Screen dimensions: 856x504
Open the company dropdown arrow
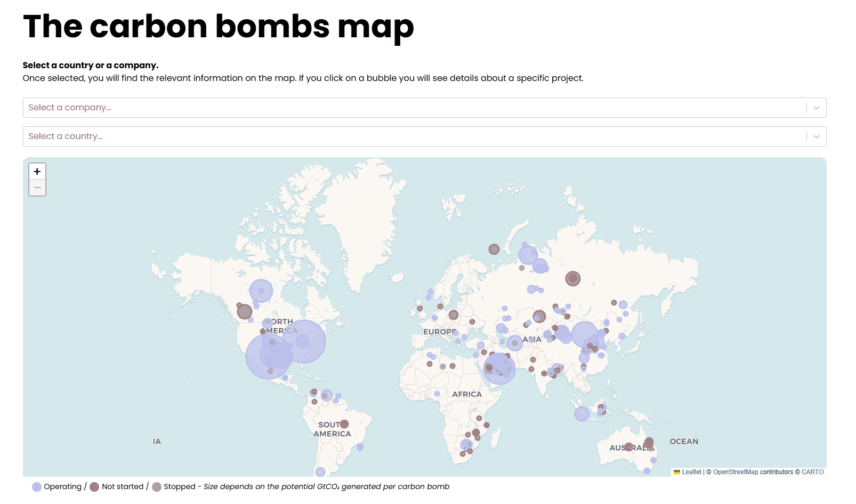pyautogui.click(x=816, y=108)
